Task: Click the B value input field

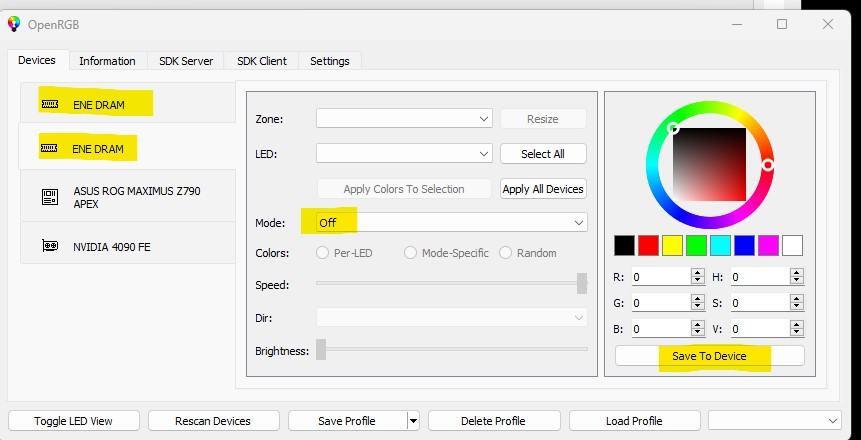Action: 662,328
